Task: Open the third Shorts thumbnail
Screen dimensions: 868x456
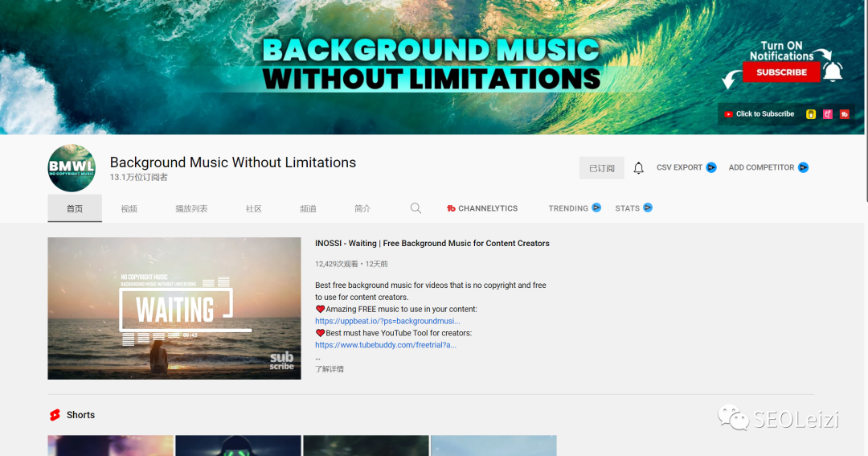Action: [366, 446]
